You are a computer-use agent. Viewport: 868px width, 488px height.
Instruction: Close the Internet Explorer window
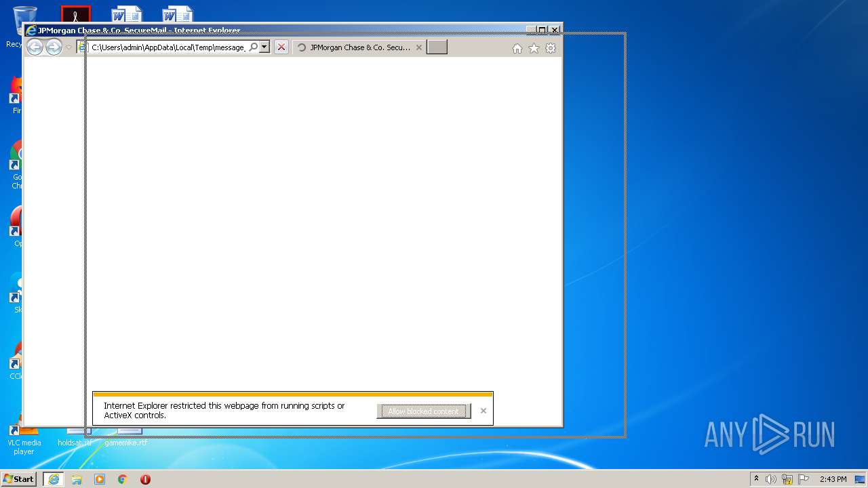coord(555,30)
